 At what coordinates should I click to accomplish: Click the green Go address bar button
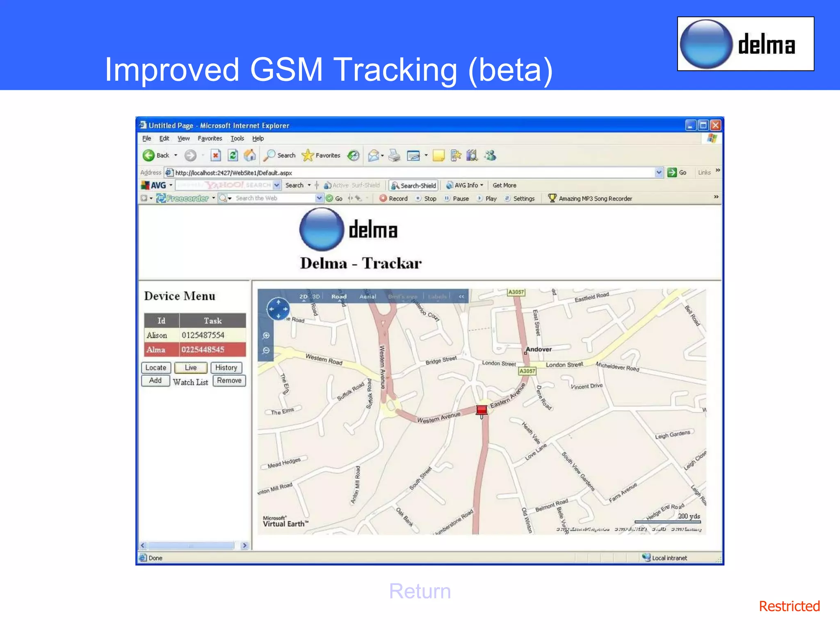pos(677,172)
